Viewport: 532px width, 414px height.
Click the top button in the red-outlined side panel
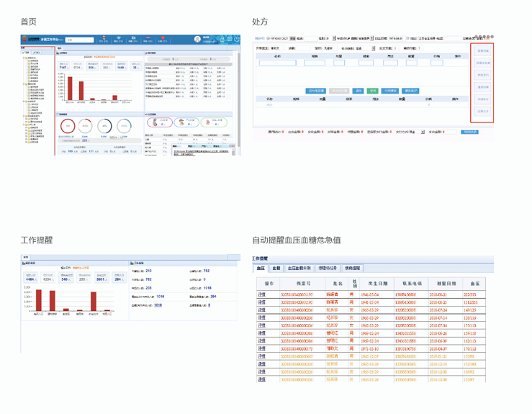coord(482,51)
